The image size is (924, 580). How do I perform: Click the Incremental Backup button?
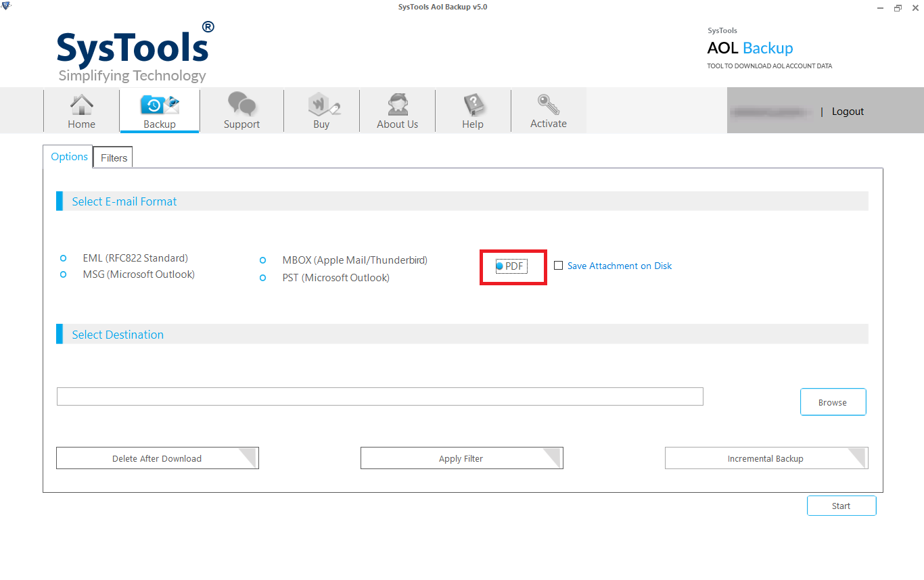point(766,458)
